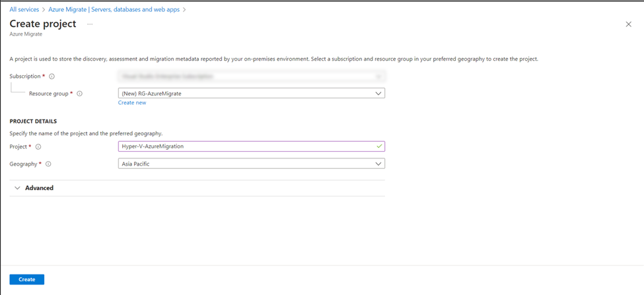Click the Azure Migrate subtitle text

[26, 34]
